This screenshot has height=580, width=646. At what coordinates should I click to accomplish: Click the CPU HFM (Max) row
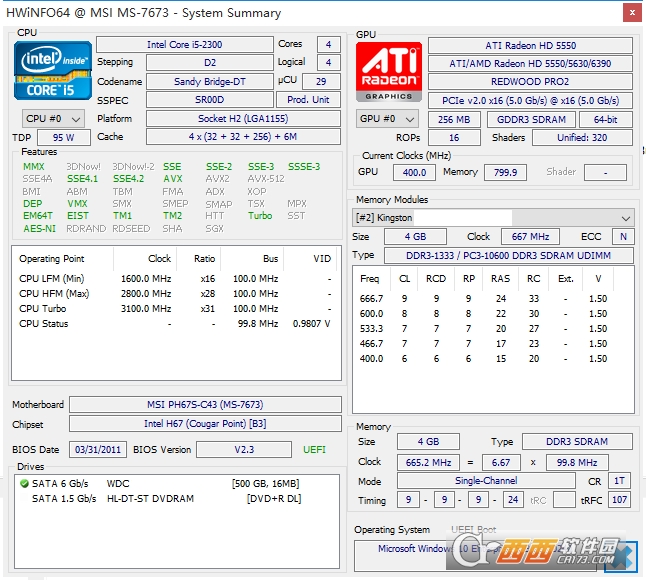[175, 293]
